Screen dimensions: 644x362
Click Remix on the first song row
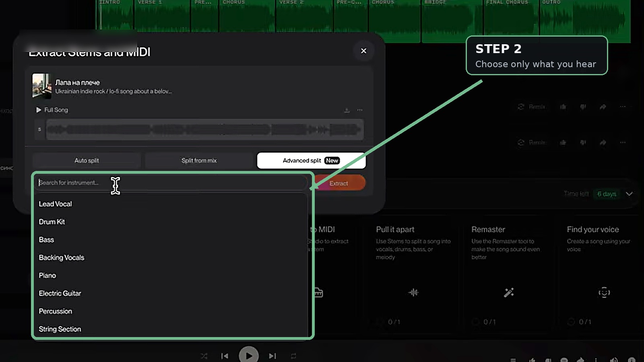coord(531,107)
